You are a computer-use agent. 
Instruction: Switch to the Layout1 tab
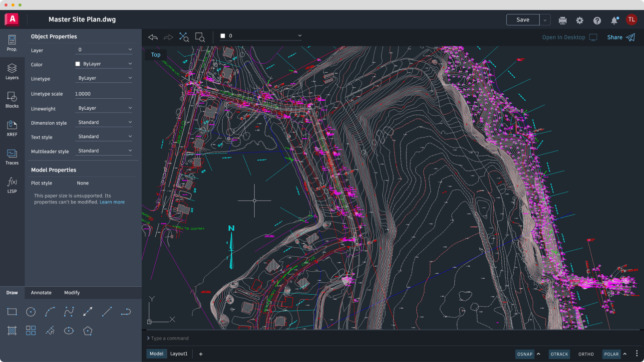coord(179,354)
